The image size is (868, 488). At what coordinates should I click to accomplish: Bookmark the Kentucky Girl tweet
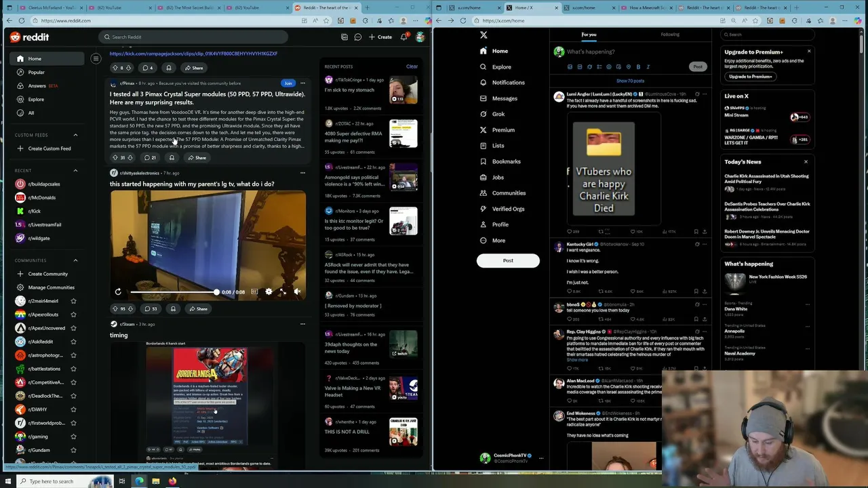[696, 291]
